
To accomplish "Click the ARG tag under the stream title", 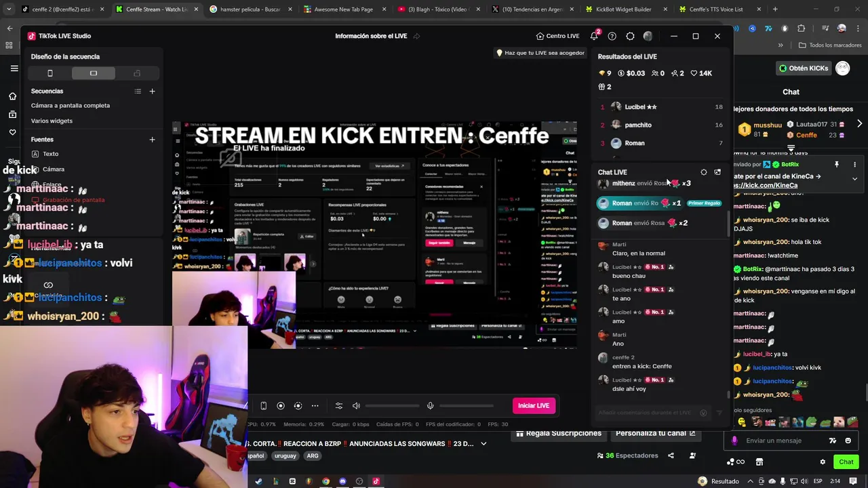I will click(313, 456).
